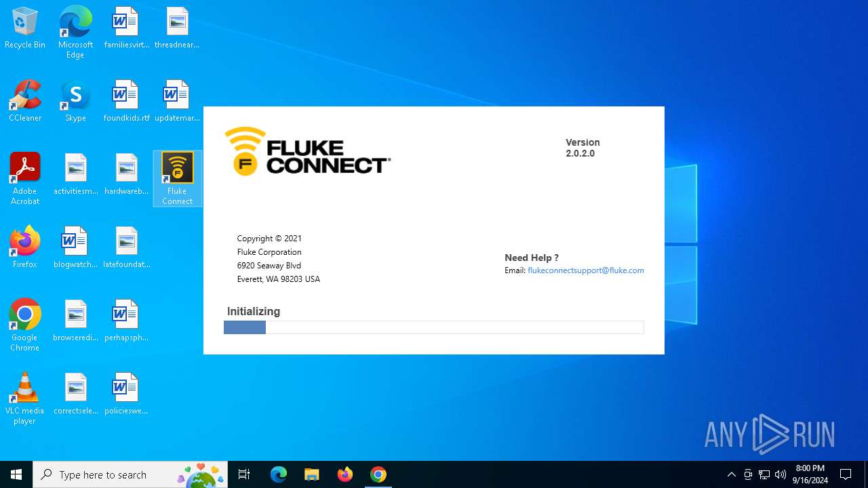Open Edge from the taskbar
Viewport: 868px width, 488px height.
(279, 474)
